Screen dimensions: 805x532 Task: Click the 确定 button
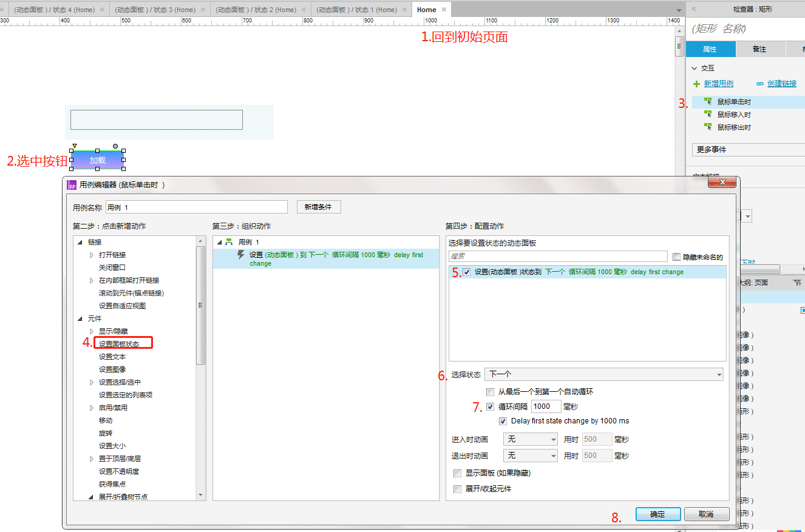click(x=658, y=514)
